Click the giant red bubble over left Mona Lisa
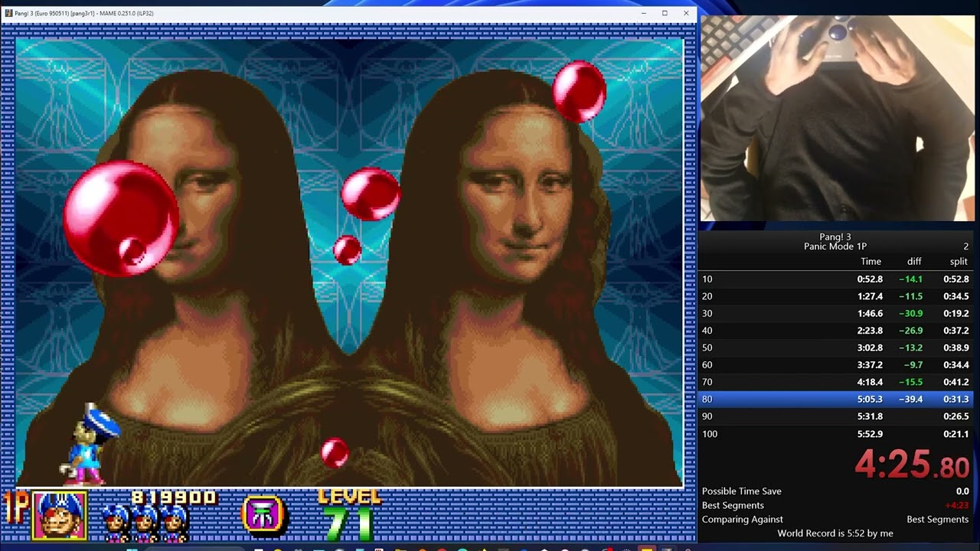Image resolution: width=980 pixels, height=551 pixels. (x=120, y=218)
